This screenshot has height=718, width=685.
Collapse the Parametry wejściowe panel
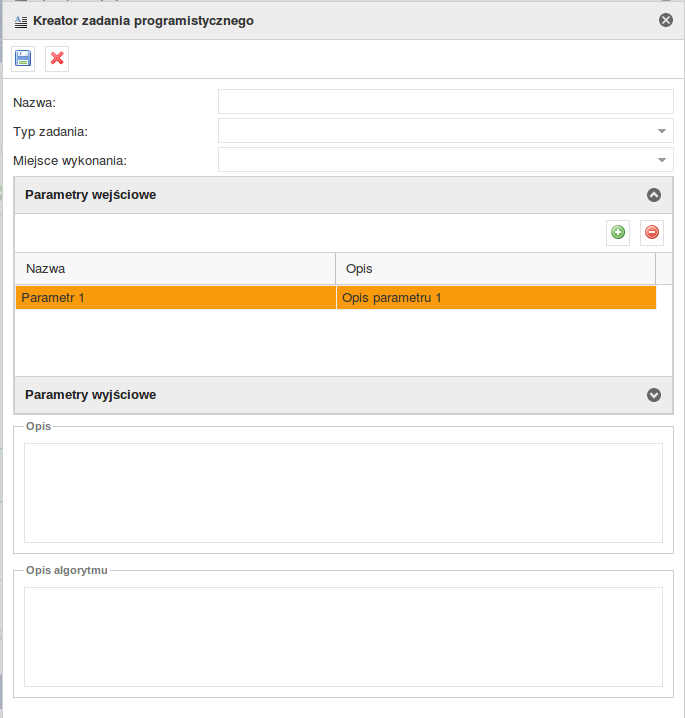click(654, 195)
